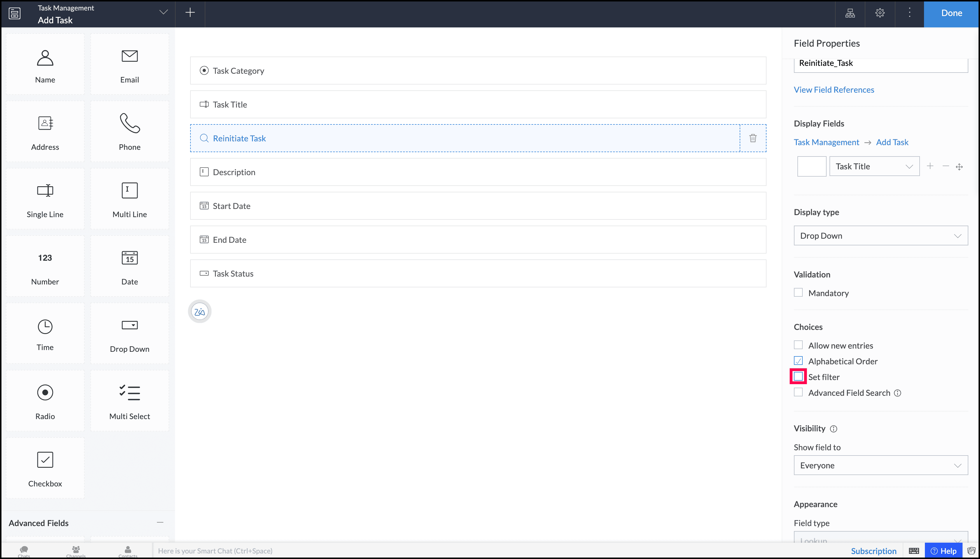Add a display field with plus icon
The height and width of the screenshot is (559, 980).
[930, 166]
